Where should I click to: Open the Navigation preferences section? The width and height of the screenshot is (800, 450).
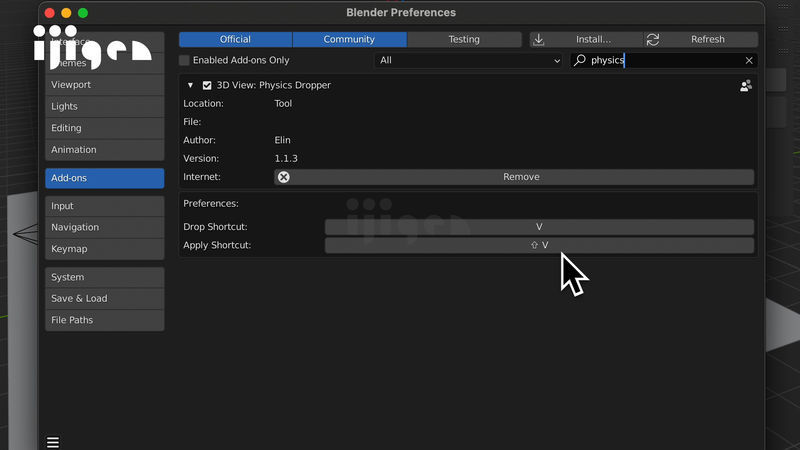click(x=105, y=228)
